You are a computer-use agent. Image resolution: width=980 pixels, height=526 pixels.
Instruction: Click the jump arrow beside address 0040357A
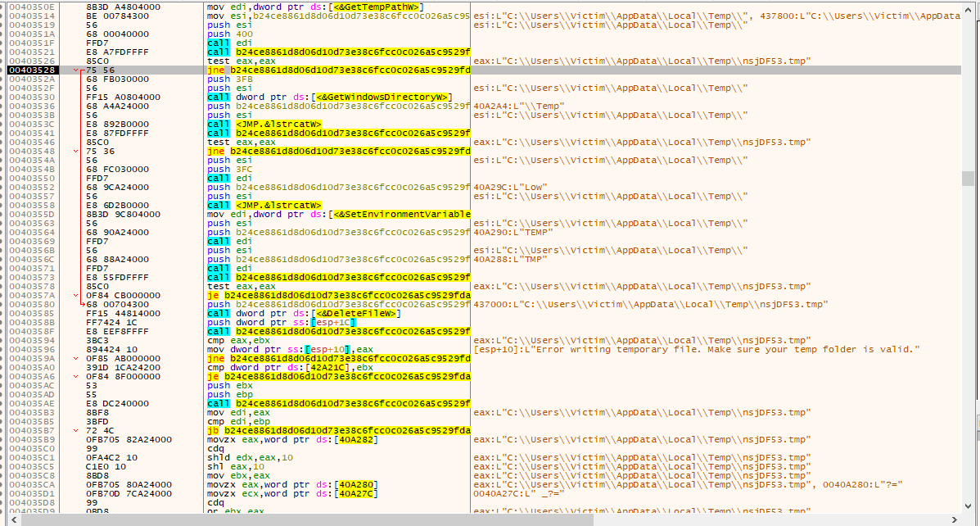(x=76, y=296)
